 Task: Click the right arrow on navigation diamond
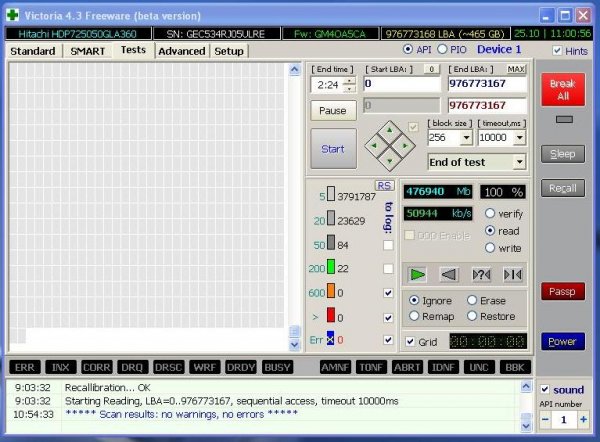404,146
